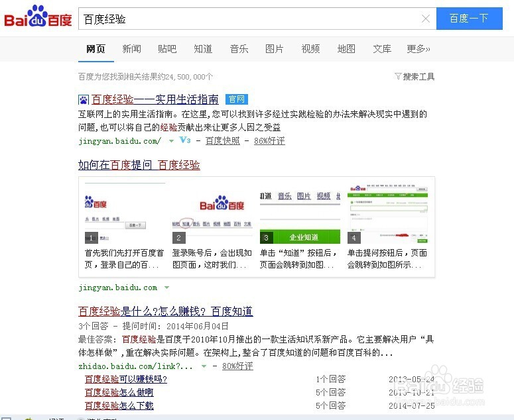Click 1个回答 count text
Screen dimensions: 514x420
(x=331, y=379)
